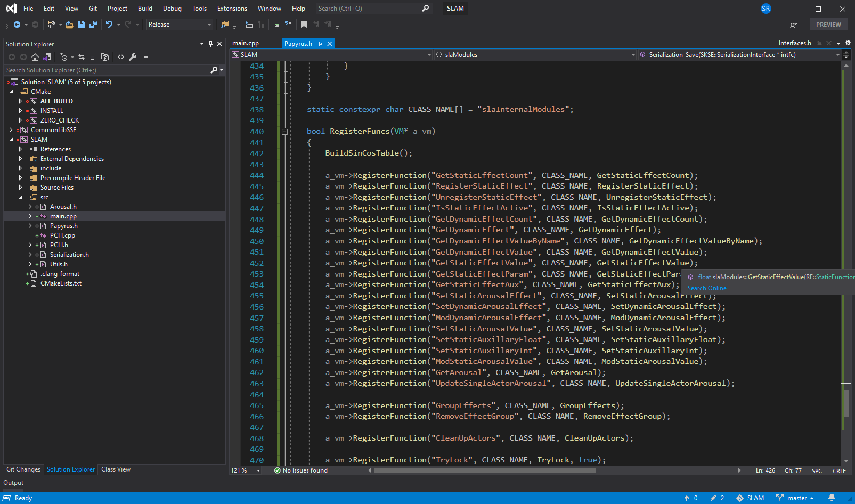
Task: Open the Send Feedback icon near PREVIEW
Action: (794, 25)
